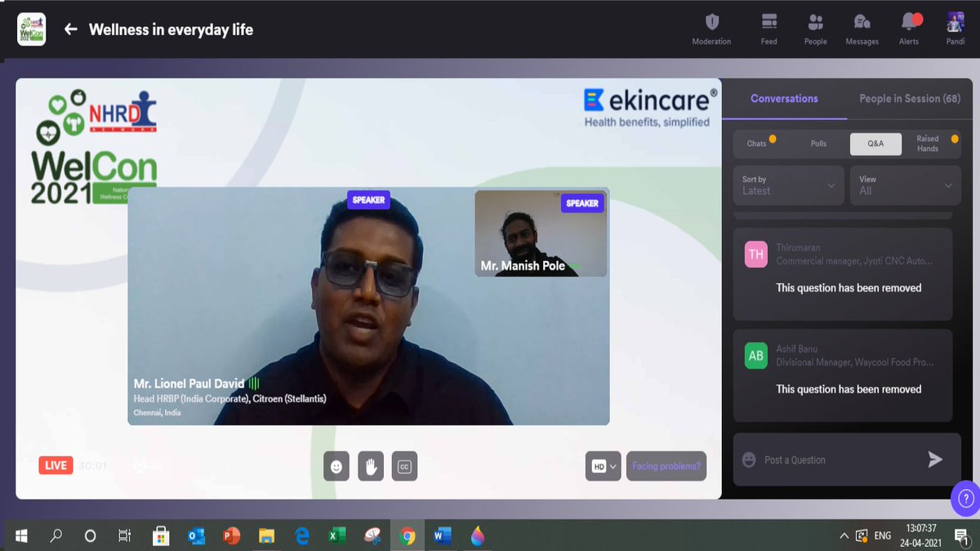Click the LIVE indicator badge
980x551 pixels.
pos(56,465)
